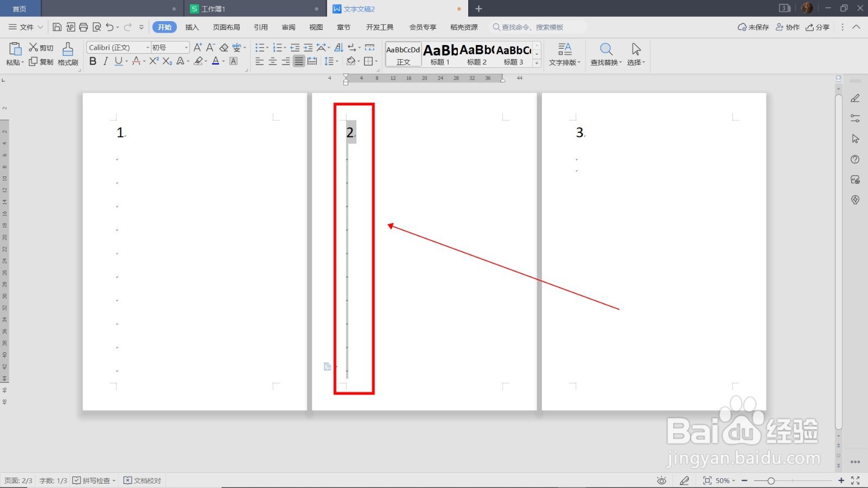
Task: Switch to the 插入 ribbon tab
Action: [x=192, y=27]
